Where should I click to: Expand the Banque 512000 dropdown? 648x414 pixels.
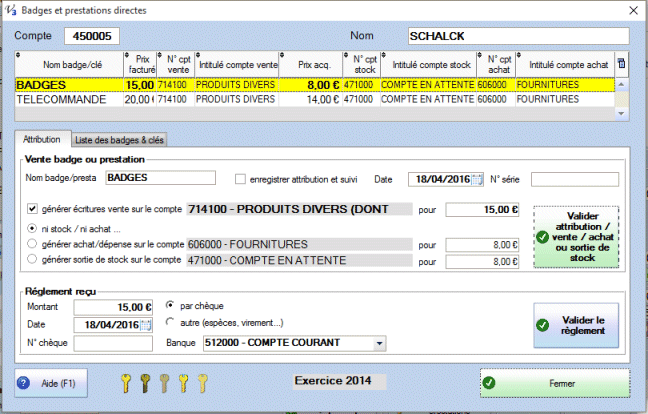point(377,345)
